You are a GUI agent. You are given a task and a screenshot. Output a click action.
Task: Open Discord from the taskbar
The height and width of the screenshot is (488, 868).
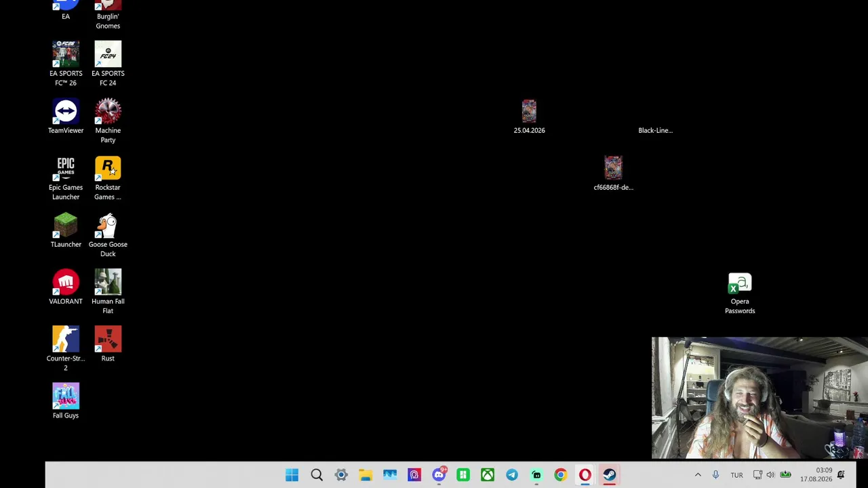[x=439, y=475]
